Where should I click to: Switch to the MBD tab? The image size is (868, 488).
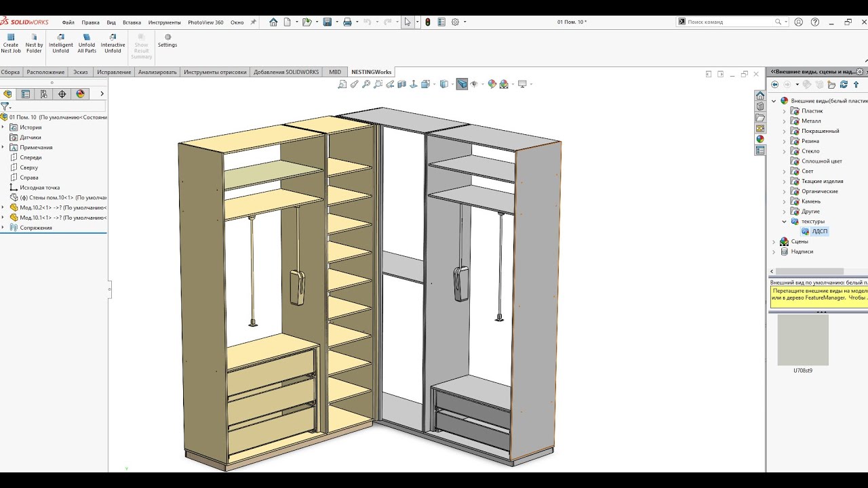point(335,72)
